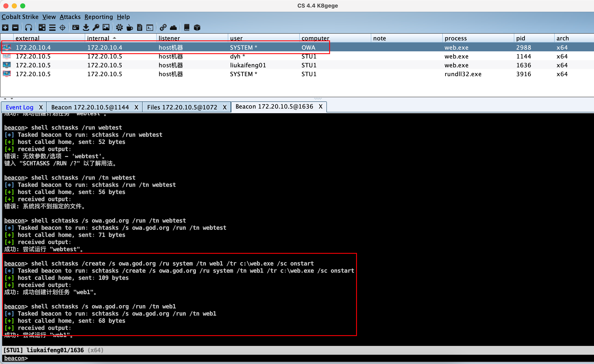Click the split pane collapse-up arrow
The height and width of the screenshot is (364, 594).
(5, 99)
